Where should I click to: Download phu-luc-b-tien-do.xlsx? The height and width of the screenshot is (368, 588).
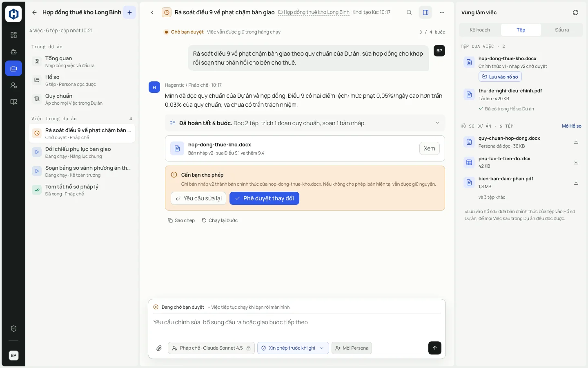576,162
